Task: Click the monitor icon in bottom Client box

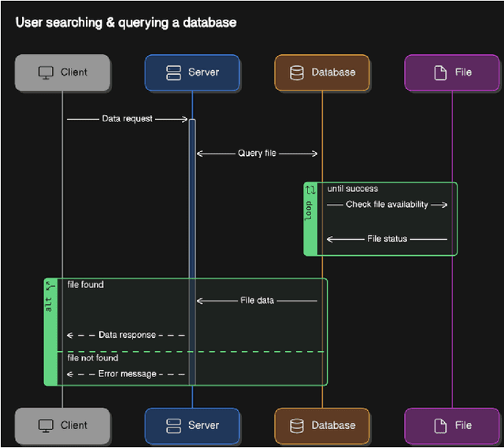Action: click(x=46, y=425)
